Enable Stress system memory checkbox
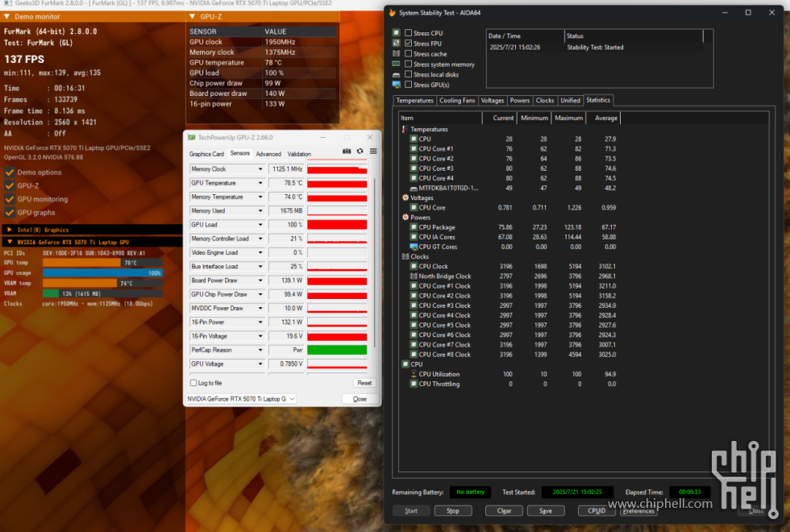The height and width of the screenshot is (532, 790). 408,64
